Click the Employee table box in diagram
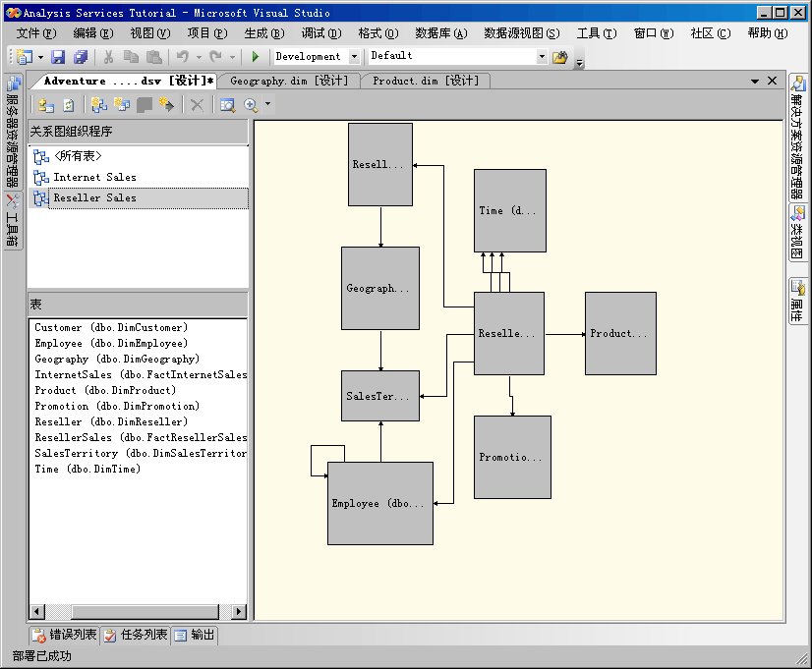This screenshot has width=812, height=669. point(379,503)
